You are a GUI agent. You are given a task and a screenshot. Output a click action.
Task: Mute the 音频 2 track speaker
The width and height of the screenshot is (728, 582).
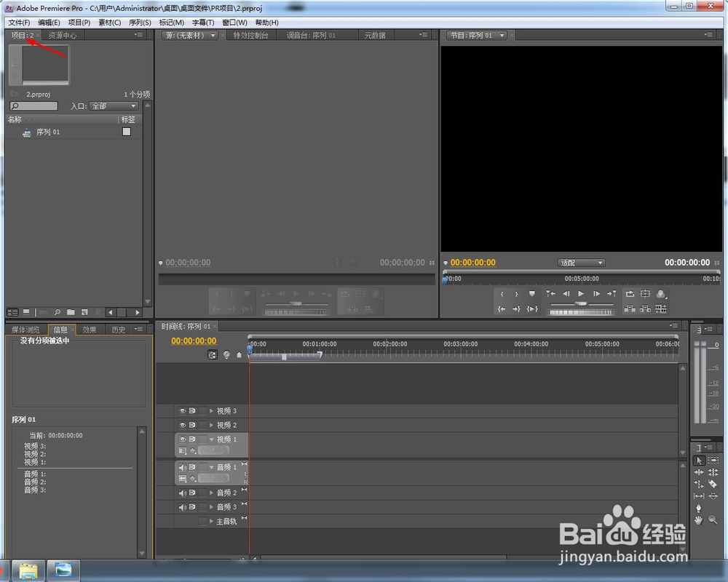click(x=183, y=493)
